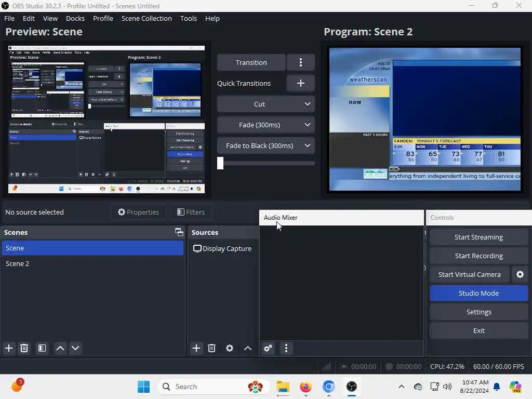Open the Scene Collection menu
The height and width of the screenshot is (399, 532).
tap(147, 18)
